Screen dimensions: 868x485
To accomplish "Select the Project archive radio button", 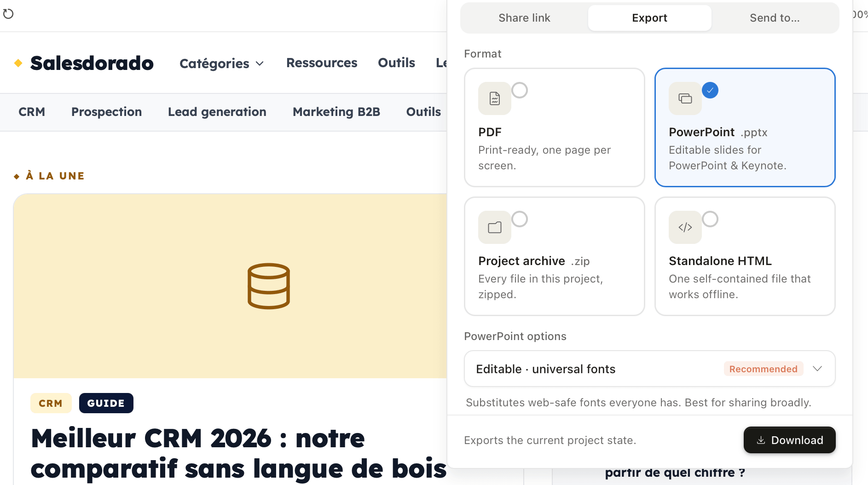I will tap(520, 219).
